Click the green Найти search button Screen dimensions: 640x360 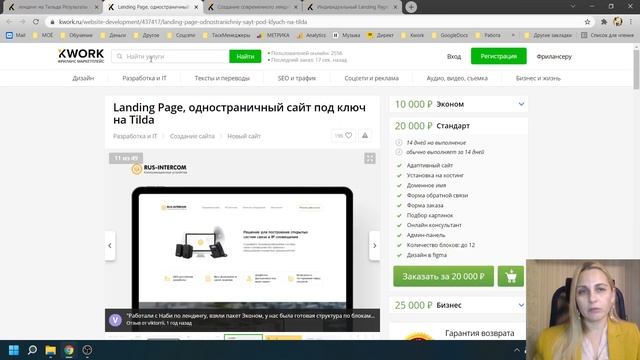pyautogui.click(x=245, y=56)
